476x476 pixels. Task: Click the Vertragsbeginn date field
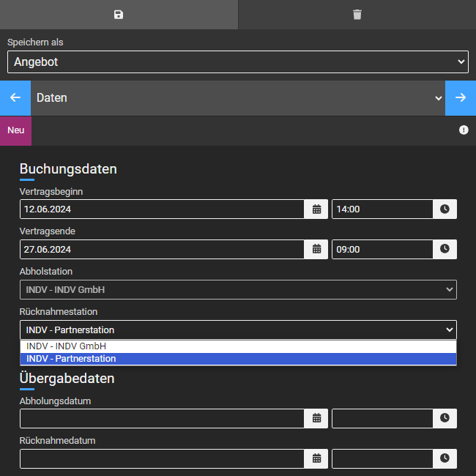pyautogui.click(x=161, y=209)
